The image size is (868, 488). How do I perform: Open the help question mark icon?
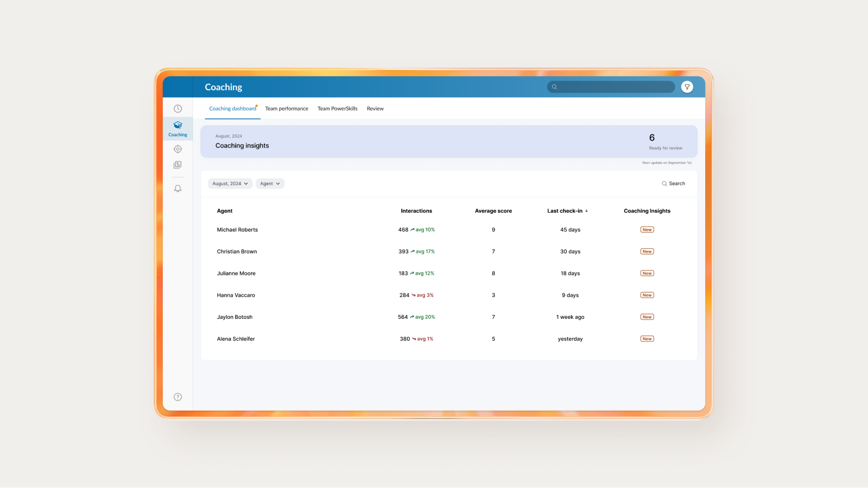[178, 397]
